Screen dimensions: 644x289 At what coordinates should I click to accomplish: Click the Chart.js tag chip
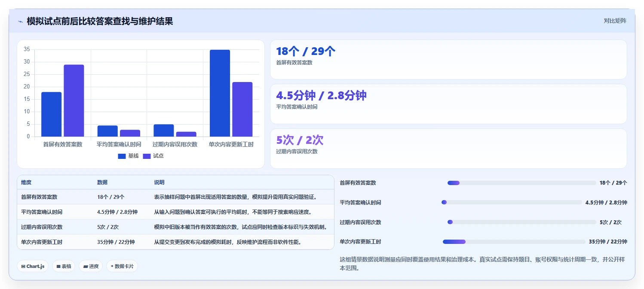click(x=33, y=266)
